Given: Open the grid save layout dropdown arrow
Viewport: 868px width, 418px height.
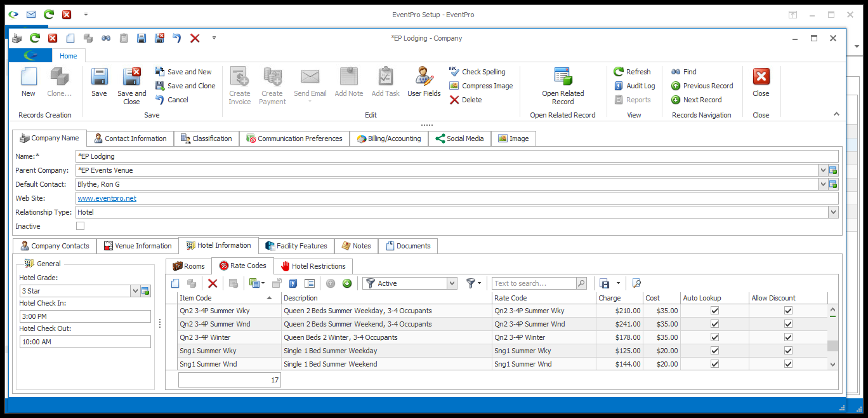Looking at the screenshot, I should point(618,283).
